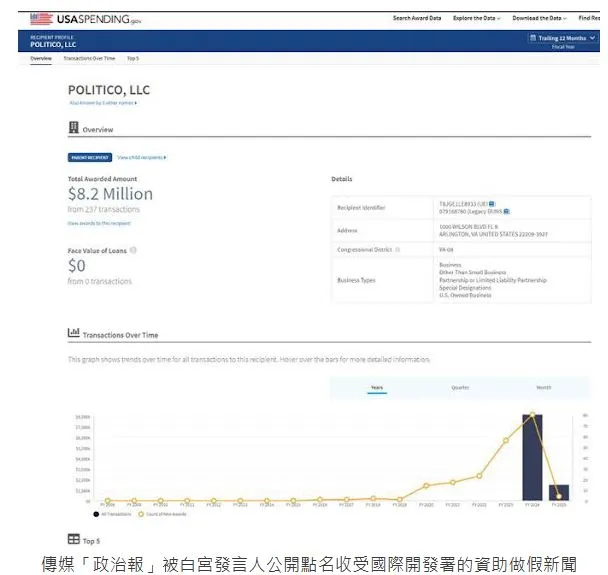Select the Years chart view
The height and width of the screenshot is (575, 608).
click(377, 388)
